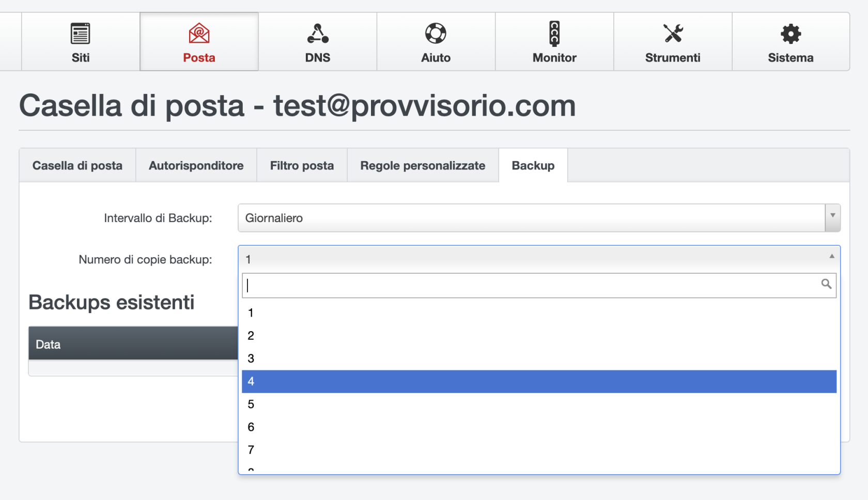868x500 pixels.
Task: Choose option 7 in copies list
Action: pos(539,449)
